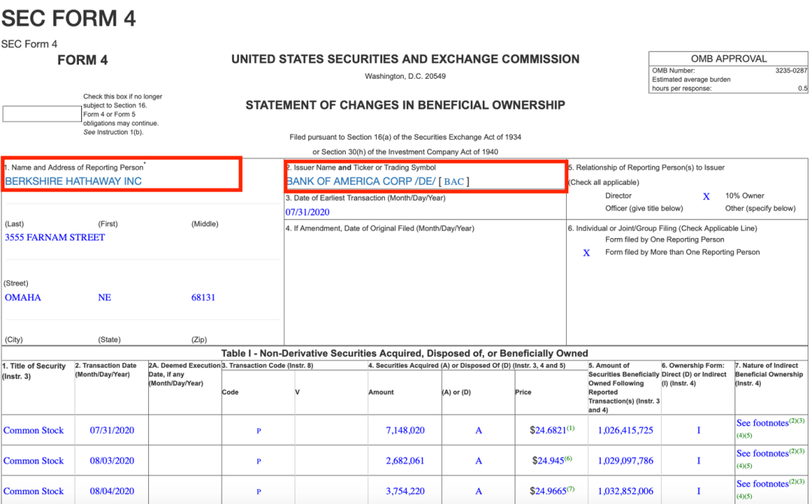The width and height of the screenshot is (812, 504).
Task: Open See footnotes in the 08/04/2020 row
Action: (x=763, y=484)
